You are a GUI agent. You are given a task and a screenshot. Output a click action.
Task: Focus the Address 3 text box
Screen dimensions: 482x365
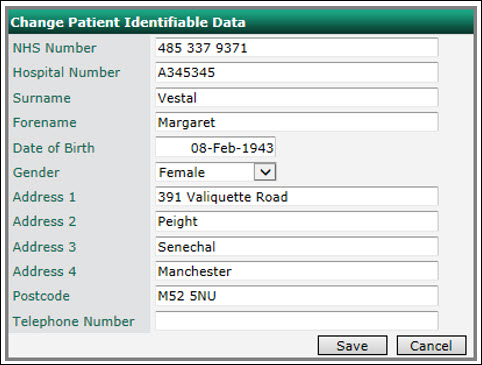(297, 247)
